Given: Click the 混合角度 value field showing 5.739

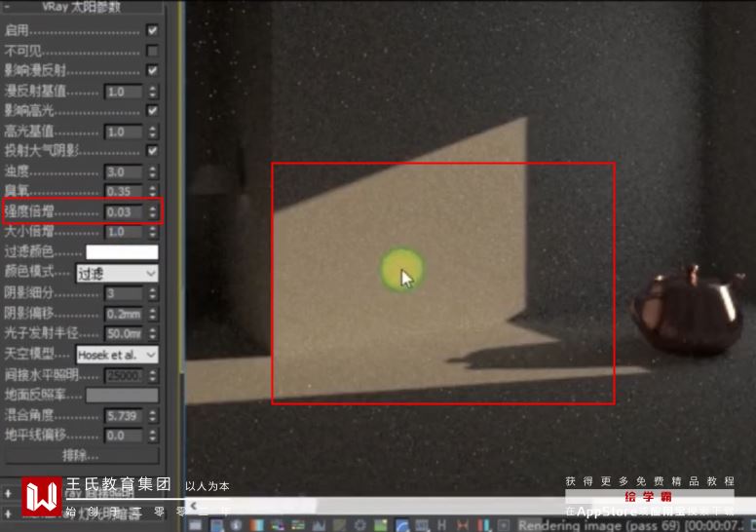Looking at the screenshot, I should point(123,416).
